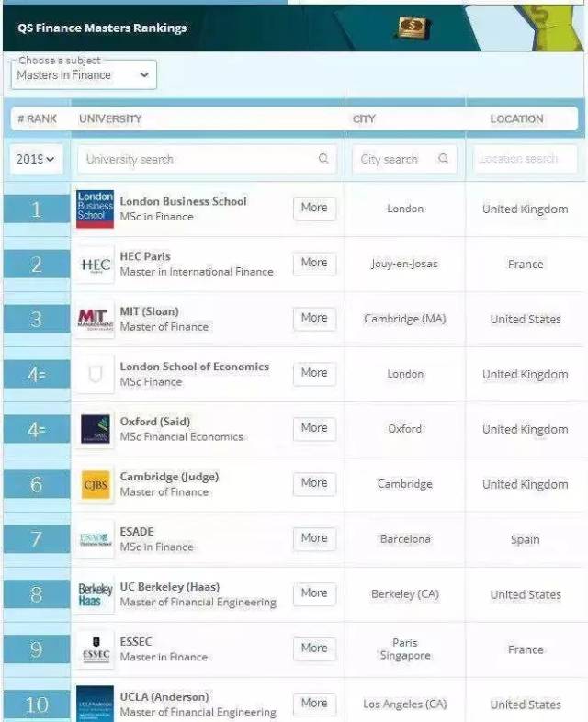The width and height of the screenshot is (588, 722).
Task: Click the Spain location cell
Action: click(x=525, y=539)
